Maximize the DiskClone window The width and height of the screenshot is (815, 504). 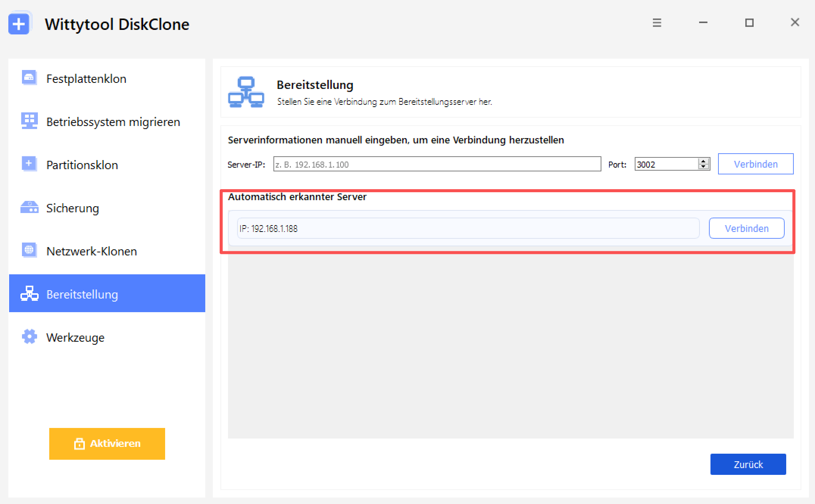point(749,23)
